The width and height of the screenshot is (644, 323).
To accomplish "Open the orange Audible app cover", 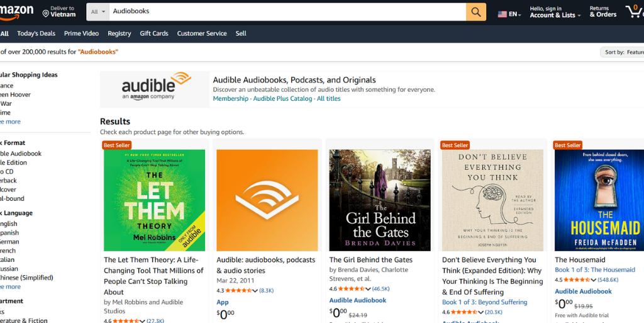I will (267, 200).
